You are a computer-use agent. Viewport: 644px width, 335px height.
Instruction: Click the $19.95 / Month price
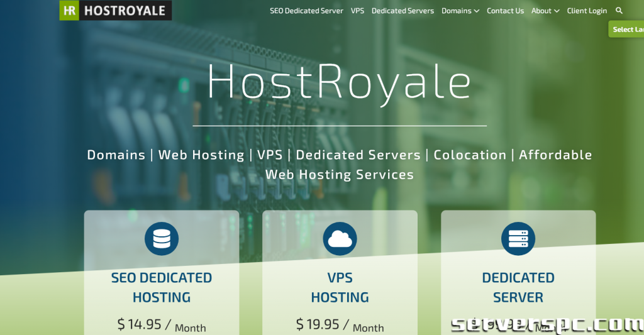click(340, 325)
